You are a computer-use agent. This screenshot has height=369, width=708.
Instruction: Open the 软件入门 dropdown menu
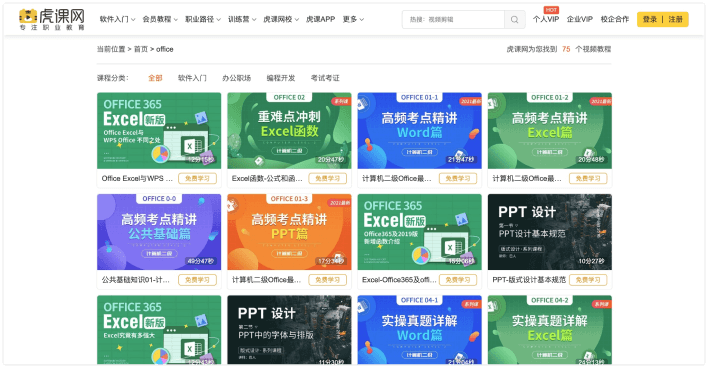pos(117,19)
